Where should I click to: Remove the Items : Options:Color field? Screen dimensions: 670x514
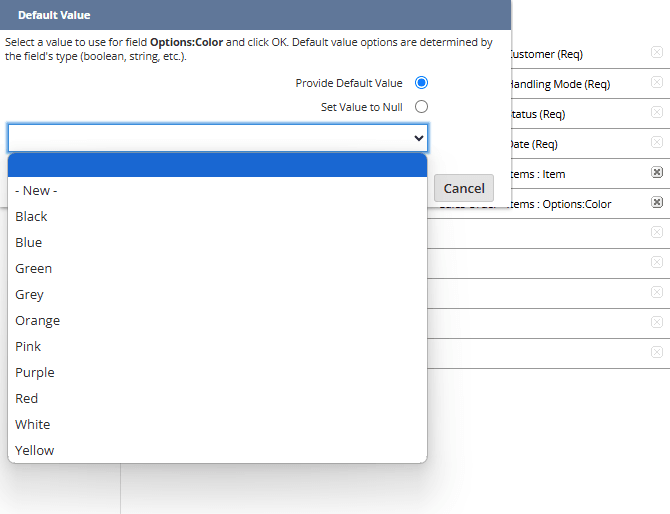point(657,202)
